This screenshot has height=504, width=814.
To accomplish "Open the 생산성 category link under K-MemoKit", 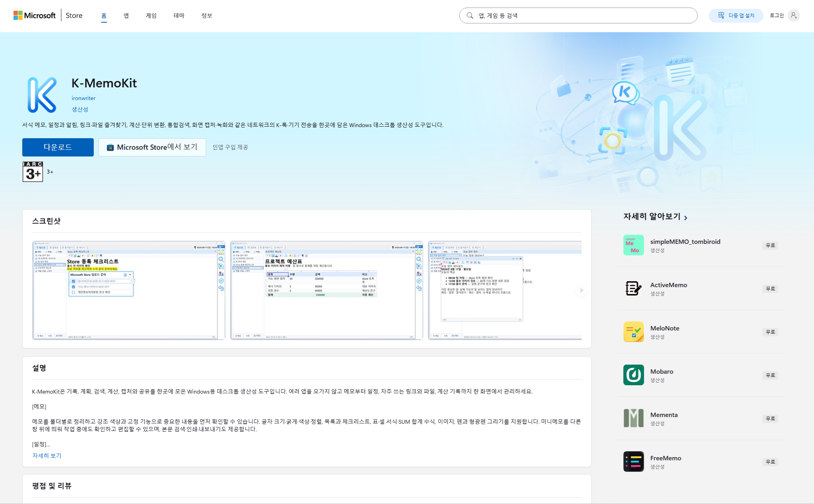I will click(x=80, y=109).
